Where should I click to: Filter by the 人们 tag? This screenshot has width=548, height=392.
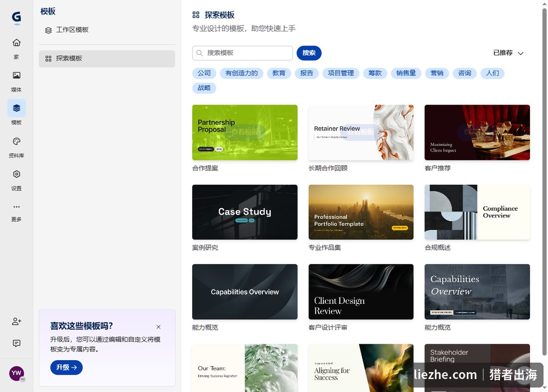[x=492, y=73]
